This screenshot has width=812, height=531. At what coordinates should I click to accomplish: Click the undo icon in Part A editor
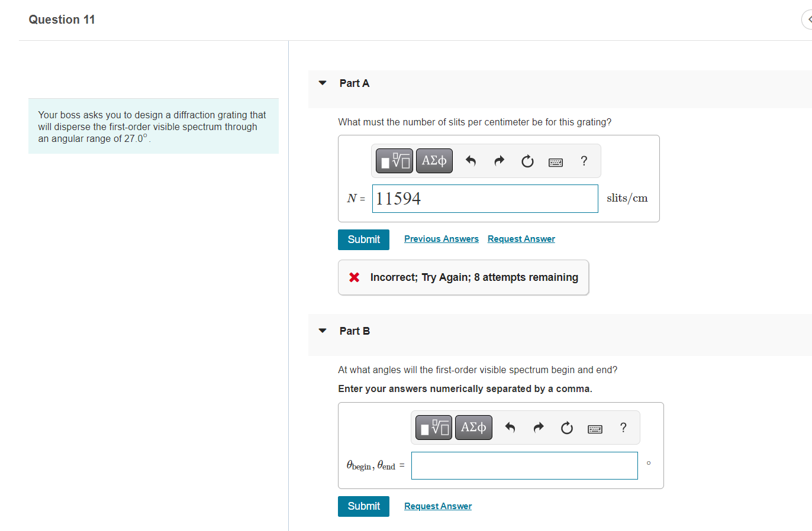471,160
